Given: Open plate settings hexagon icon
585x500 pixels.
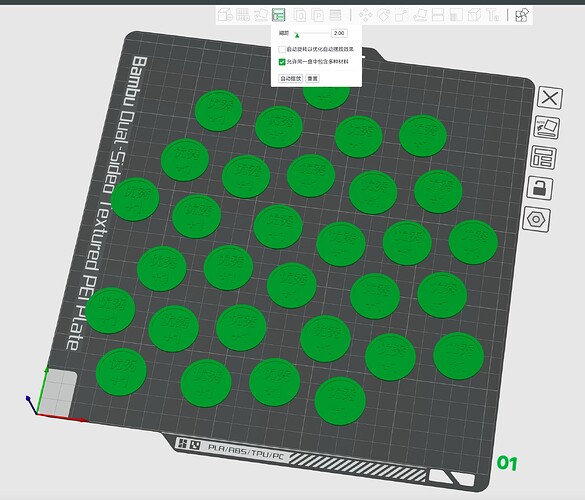Looking at the screenshot, I should [x=536, y=219].
